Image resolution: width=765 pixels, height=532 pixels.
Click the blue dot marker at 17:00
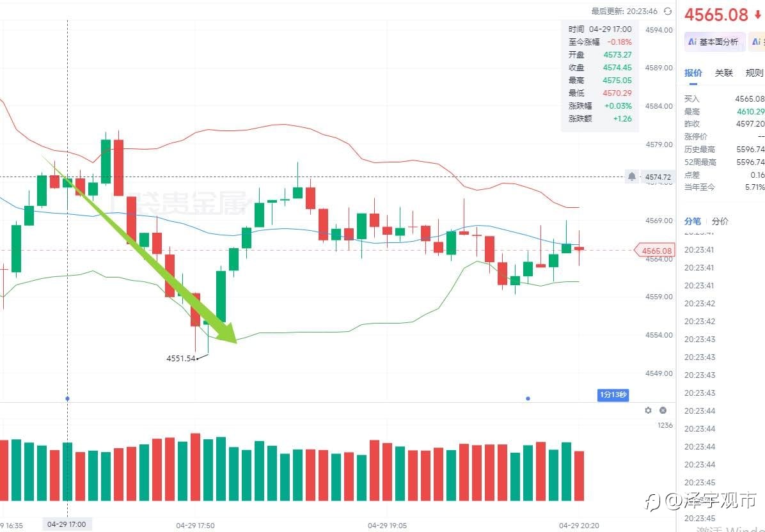tap(68, 398)
